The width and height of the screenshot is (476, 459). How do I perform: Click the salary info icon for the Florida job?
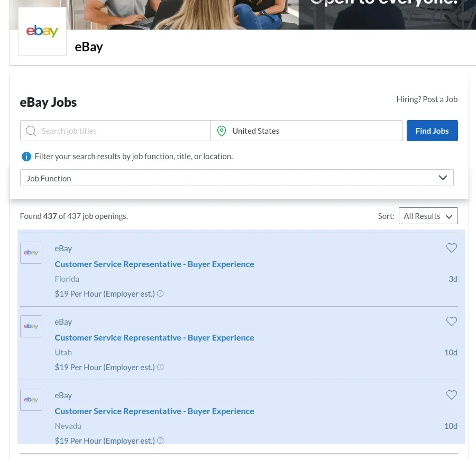coord(160,293)
